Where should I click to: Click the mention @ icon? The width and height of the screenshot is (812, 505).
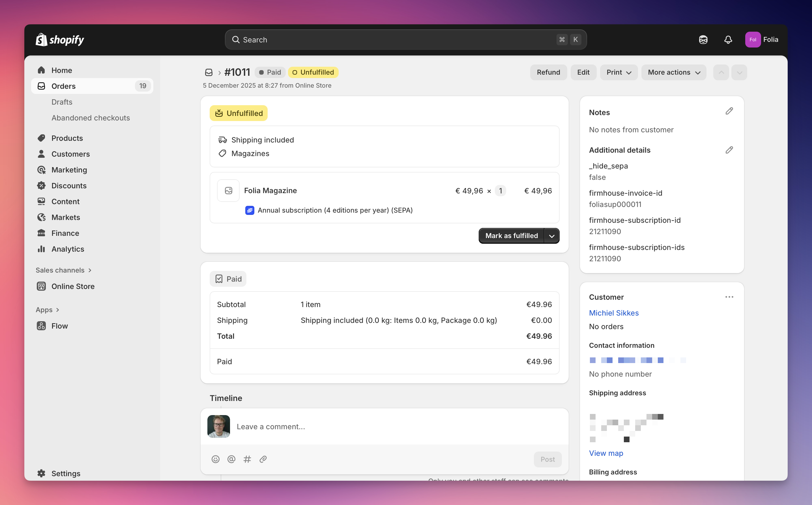[x=231, y=459]
